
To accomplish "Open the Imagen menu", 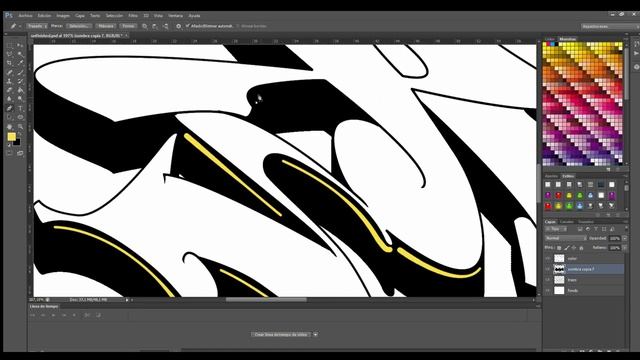I will tap(63, 16).
